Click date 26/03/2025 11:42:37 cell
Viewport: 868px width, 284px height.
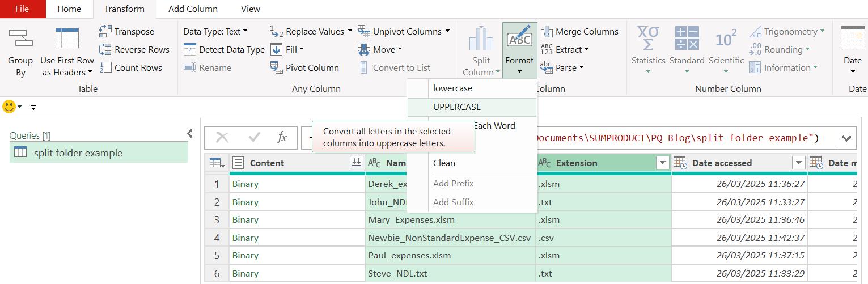pyautogui.click(x=739, y=238)
